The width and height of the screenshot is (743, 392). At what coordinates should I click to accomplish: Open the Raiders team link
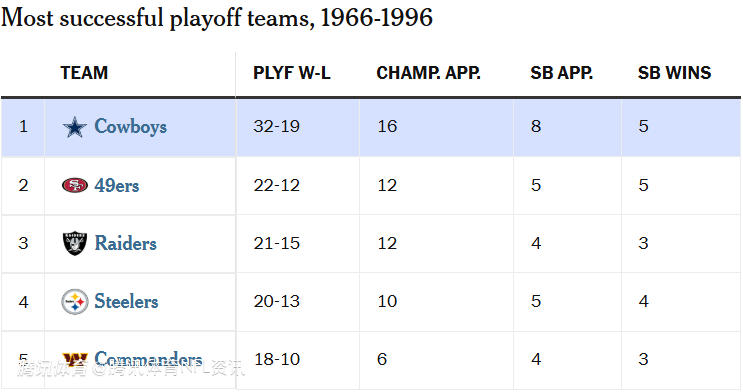point(126,243)
